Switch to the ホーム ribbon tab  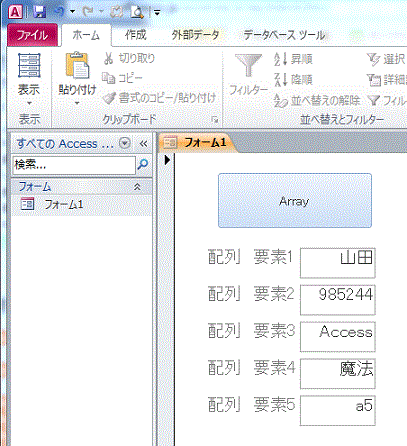coord(86,35)
